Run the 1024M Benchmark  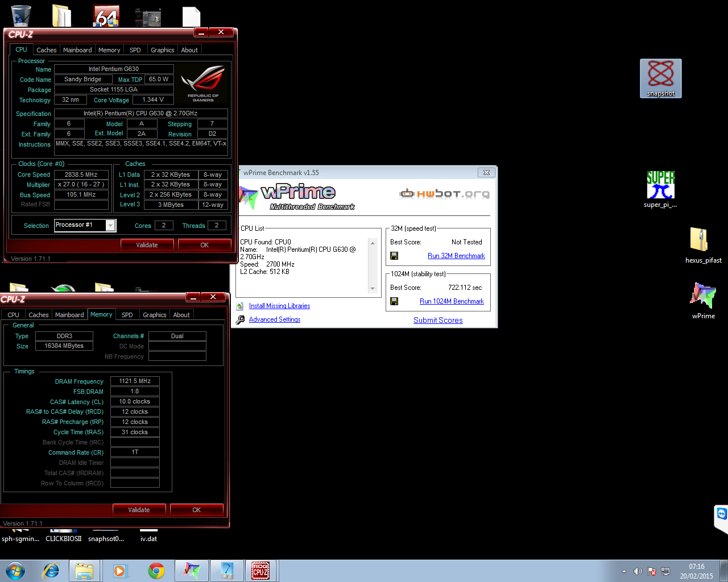tap(452, 301)
